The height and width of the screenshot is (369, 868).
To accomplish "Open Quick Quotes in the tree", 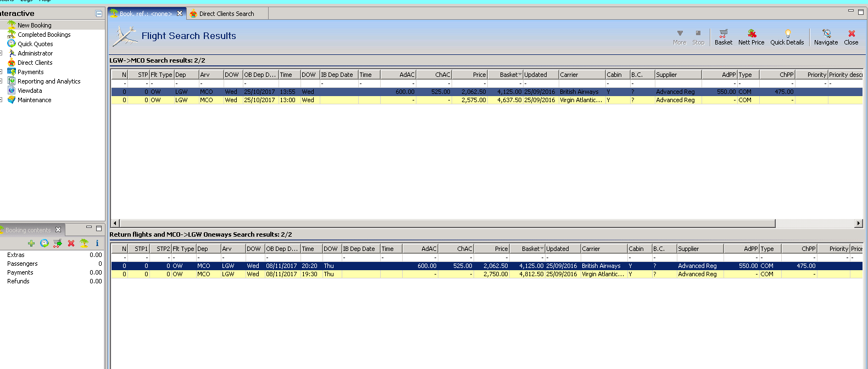I will click(35, 44).
